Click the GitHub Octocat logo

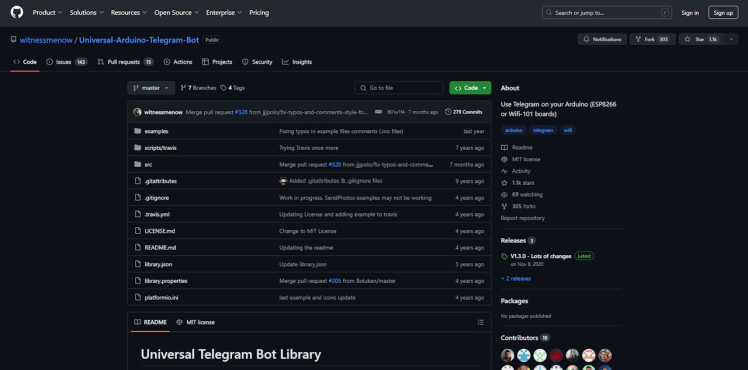(x=17, y=12)
